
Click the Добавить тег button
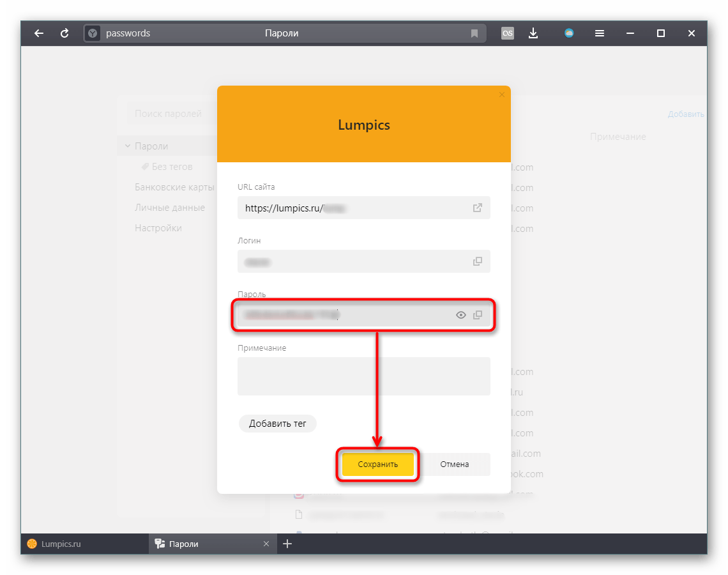click(x=277, y=423)
